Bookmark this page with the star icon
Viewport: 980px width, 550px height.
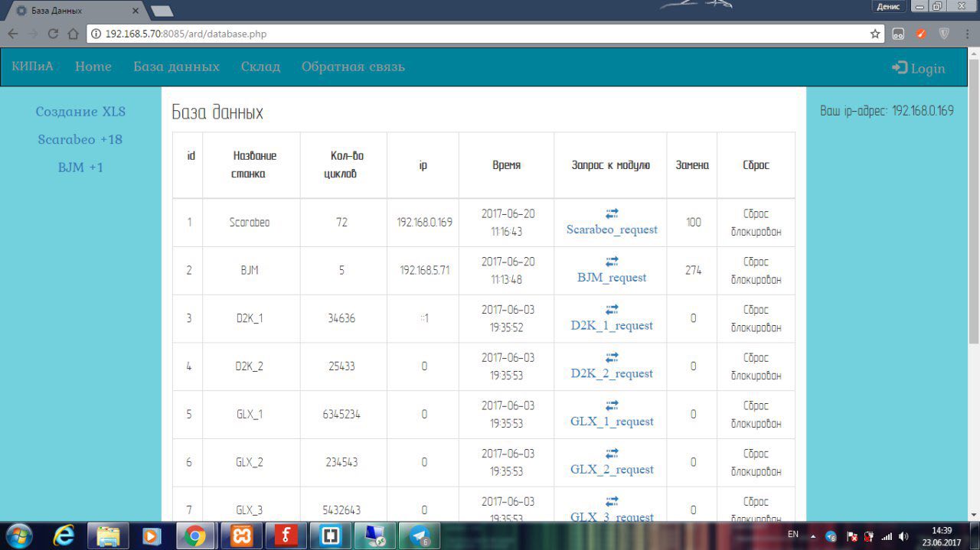click(875, 34)
